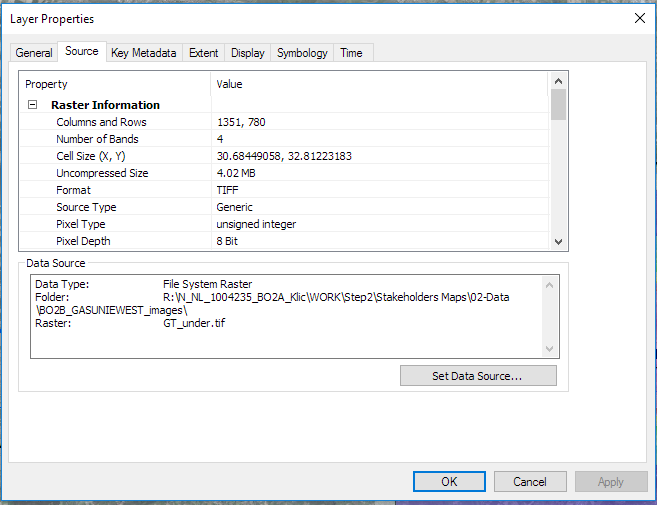Screen dimensions: 657x505
Task: Select the Uncompressed Size property
Action: coord(102,173)
